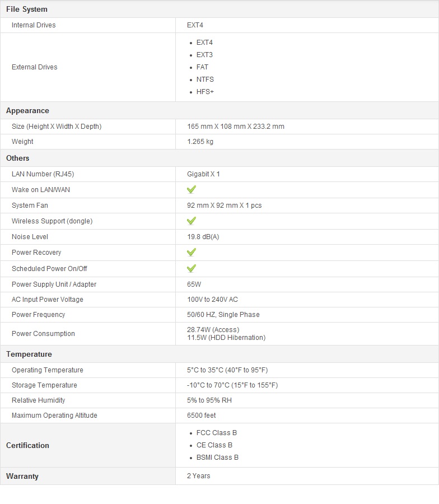Select the 2 Years warranty value
Image resolution: width=439 pixels, height=504 pixels.
(x=199, y=476)
